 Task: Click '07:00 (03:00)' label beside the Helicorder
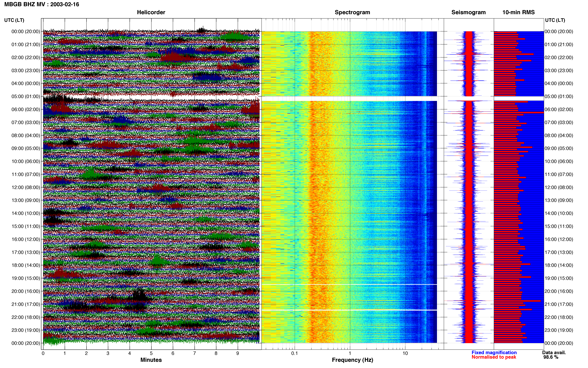coord(26,122)
